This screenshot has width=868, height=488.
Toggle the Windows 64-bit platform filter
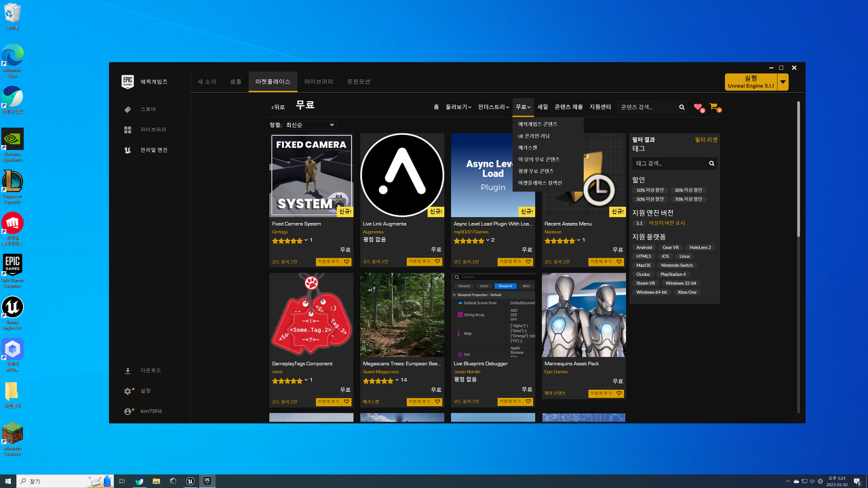pos(652,292)
